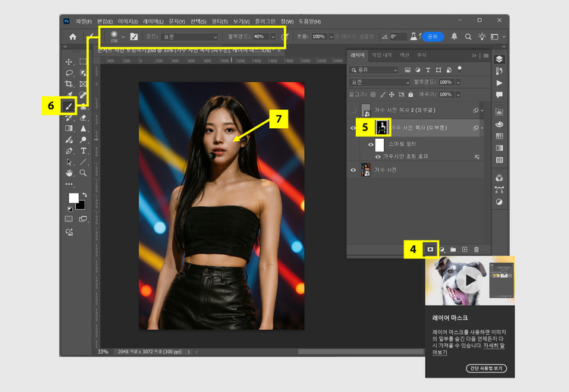Click the Add layer mask icon
Viewport: 569px width, 392px height.
point(430,249)
